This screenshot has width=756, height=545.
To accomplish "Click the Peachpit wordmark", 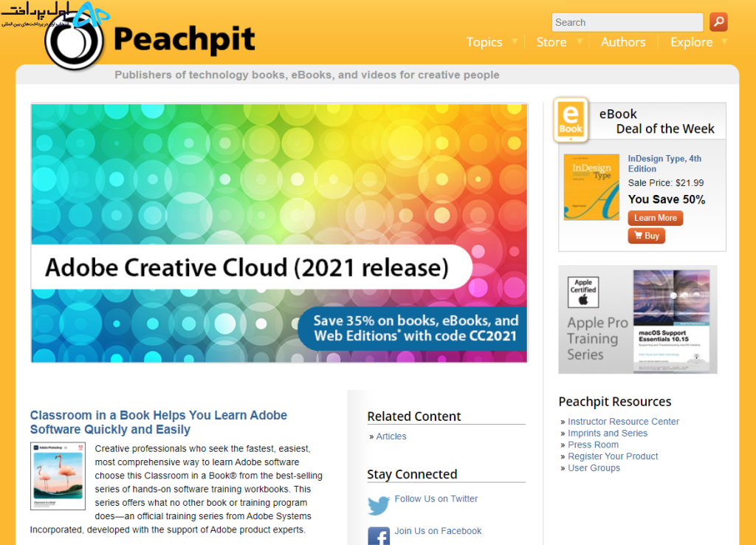I will pyautogui.click(x=184, y=40).
